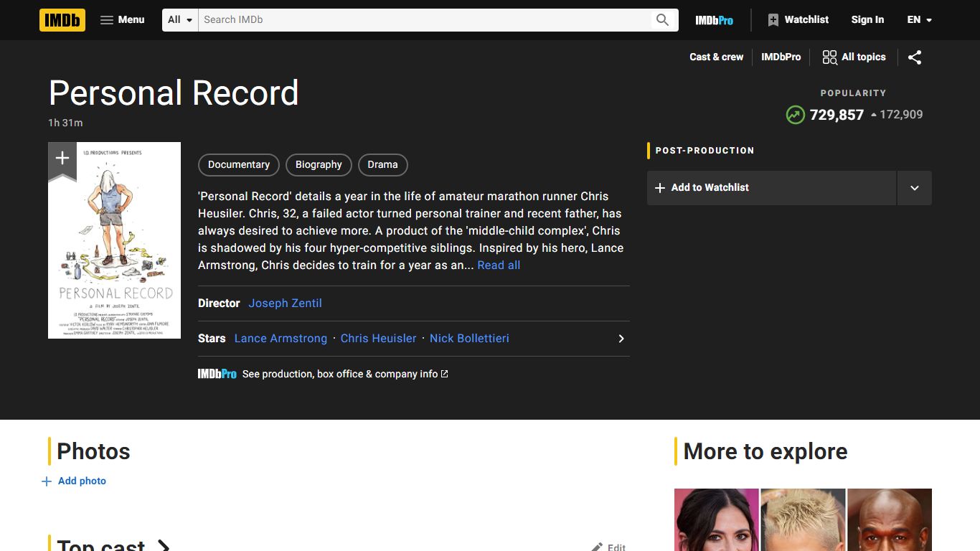This screenshot has height=551, width=980.
Task: Select the Documentary genre chip
Action: click(239, 165)
